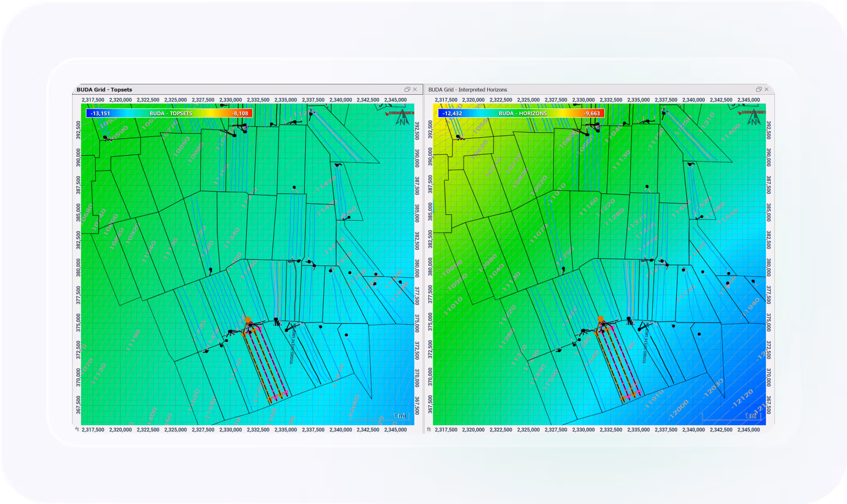Close the BUDA Grid - Topsets map window
Image resolution: width=847 pixels, height=504 pixels.
point(415,90)
